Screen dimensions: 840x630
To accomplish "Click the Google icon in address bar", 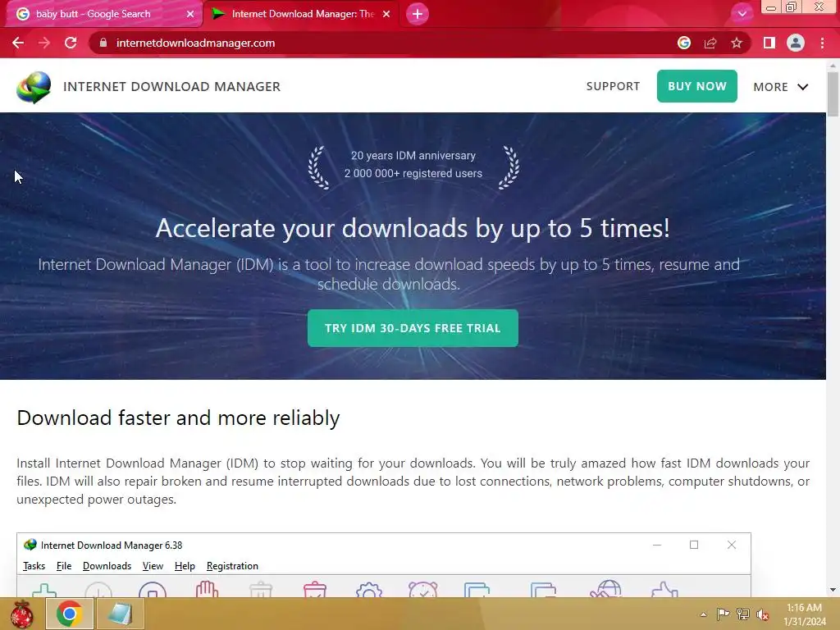I will (x=683, y=43).
